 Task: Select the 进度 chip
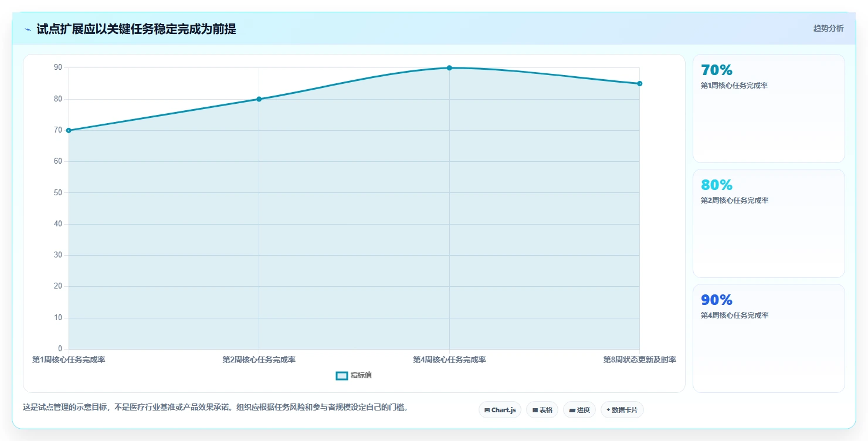pyautogui.click(x=579, y=410)
